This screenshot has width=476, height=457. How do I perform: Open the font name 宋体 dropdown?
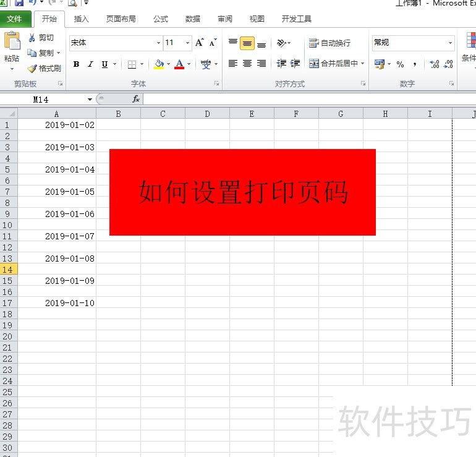pyautogui.click(x=158, y=43)
